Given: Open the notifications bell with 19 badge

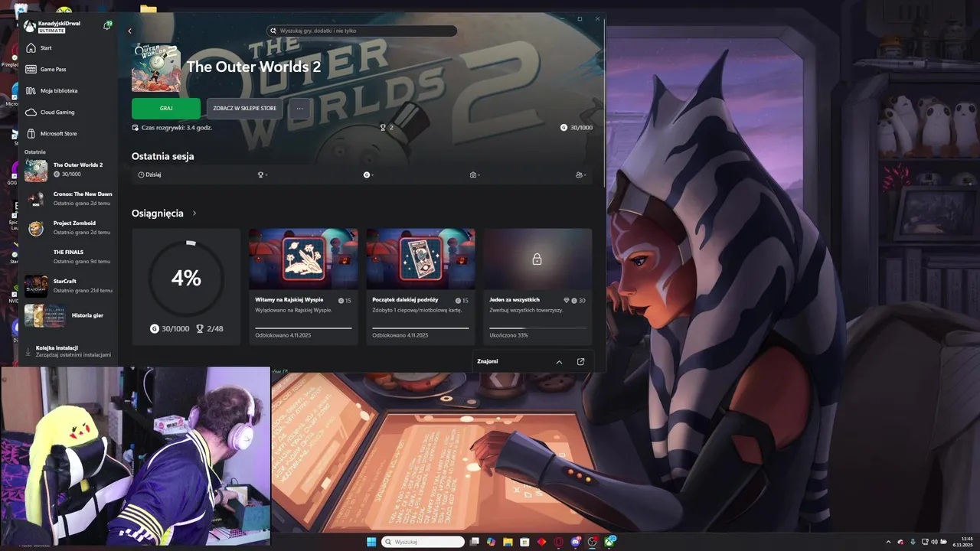Looking at the screenshot, I should [x=107, y=25].
